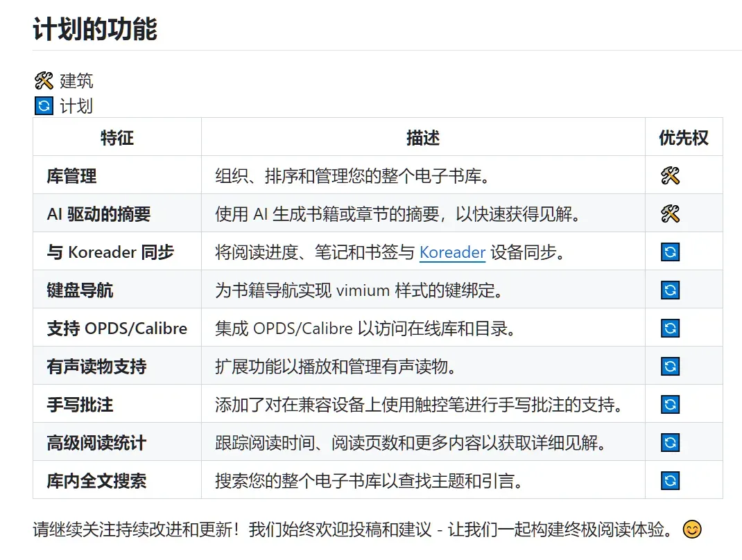Click description 搜索您的整个电子书库以查找主题和引言
Screen dimensions: 742x560
click(x=369, y=481)
